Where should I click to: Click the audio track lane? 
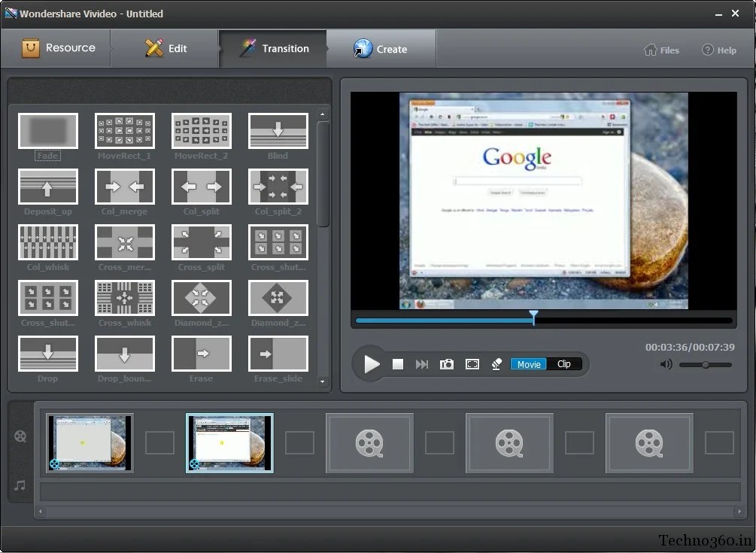click(390, 491)
